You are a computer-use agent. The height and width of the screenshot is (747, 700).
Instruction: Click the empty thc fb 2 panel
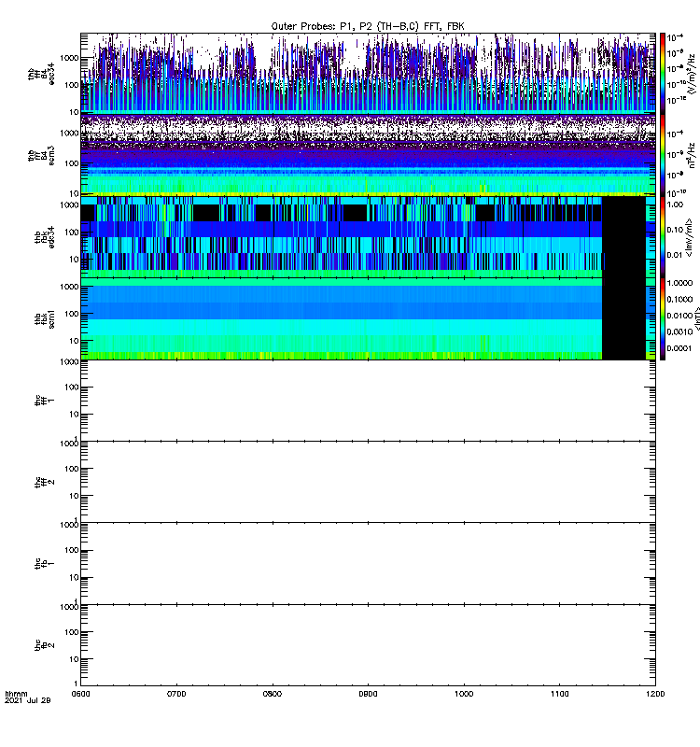368,645
